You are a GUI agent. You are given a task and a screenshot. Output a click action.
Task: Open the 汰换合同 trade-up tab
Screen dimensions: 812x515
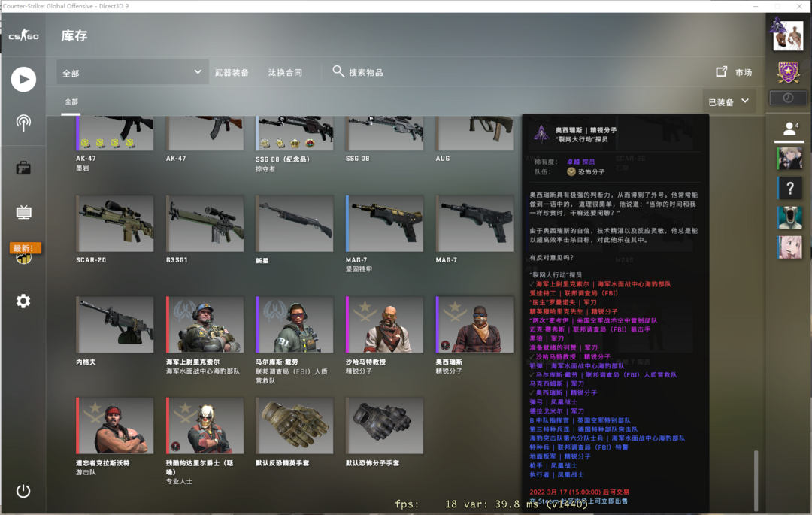coord(286,72)
